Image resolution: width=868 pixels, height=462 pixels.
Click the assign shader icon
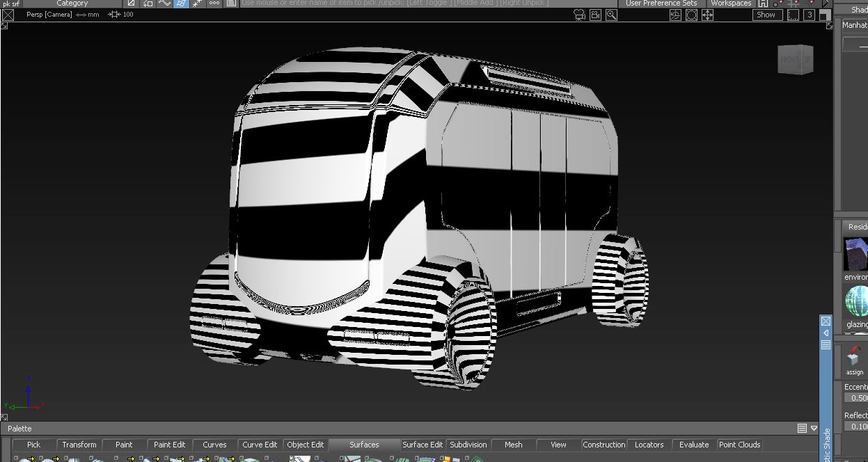(854, 358)
